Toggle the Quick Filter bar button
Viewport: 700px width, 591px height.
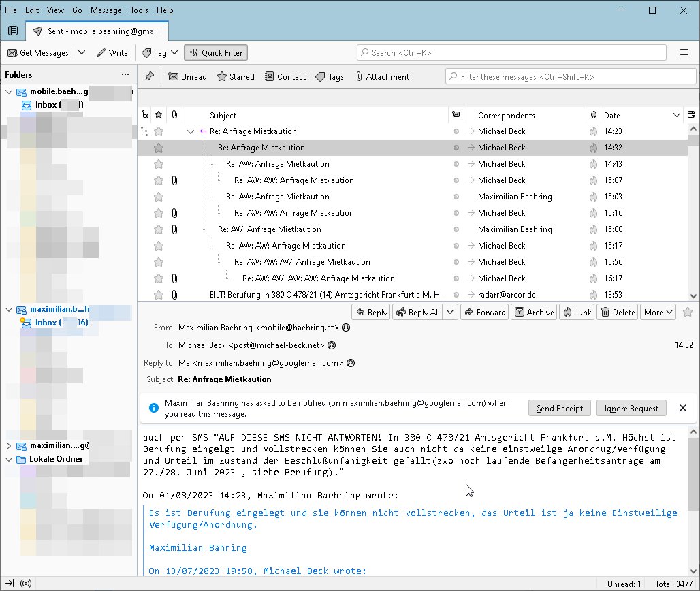click(215, 52)
